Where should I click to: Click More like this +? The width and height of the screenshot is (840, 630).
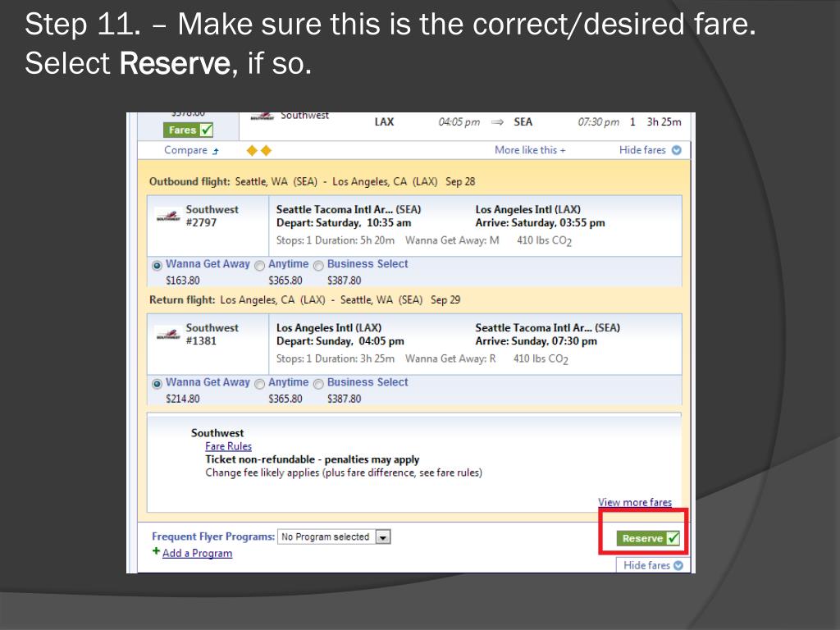coord(530,150)
